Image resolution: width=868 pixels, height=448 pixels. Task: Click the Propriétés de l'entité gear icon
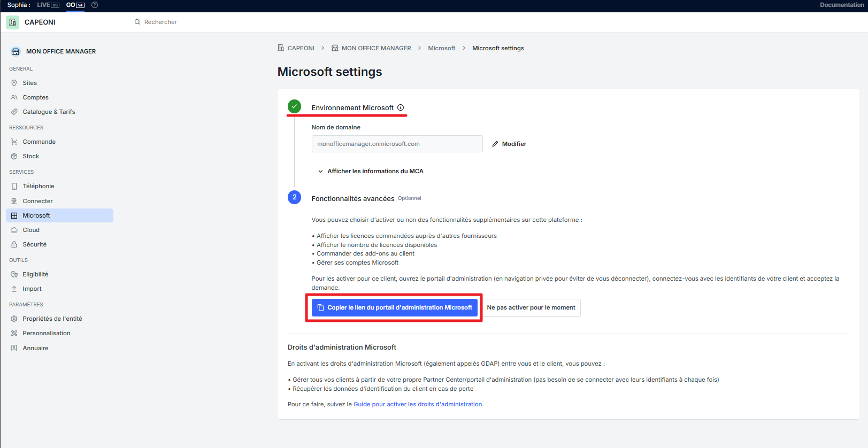pyautogui.click(x=14, y=319)
